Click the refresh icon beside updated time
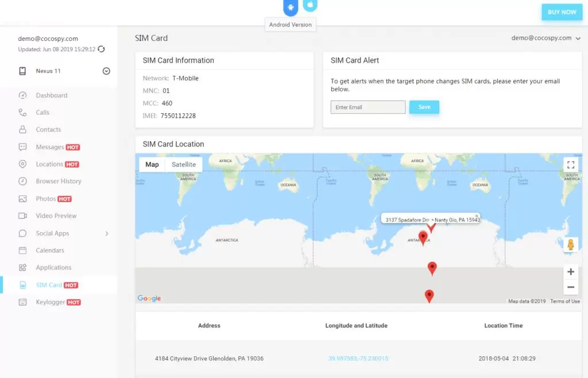Screen dimensions: 588x378 pos(102,49)
